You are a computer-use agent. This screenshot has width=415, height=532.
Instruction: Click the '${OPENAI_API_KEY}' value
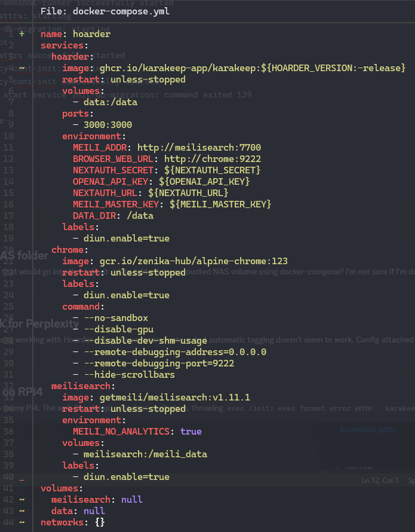point(204,182)
